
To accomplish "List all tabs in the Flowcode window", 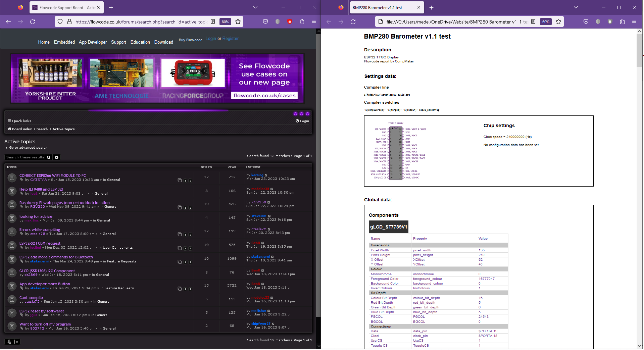I will coord(255,7).
